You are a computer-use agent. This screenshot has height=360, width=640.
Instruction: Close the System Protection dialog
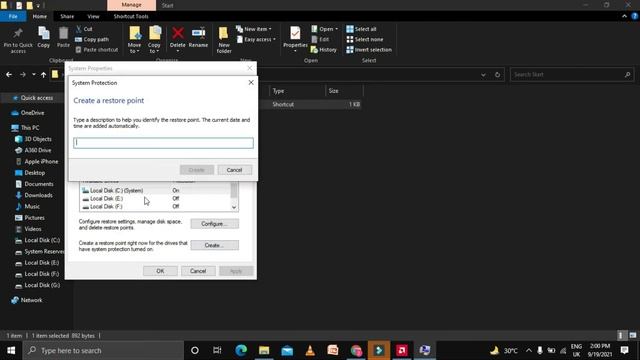point(251,82)
